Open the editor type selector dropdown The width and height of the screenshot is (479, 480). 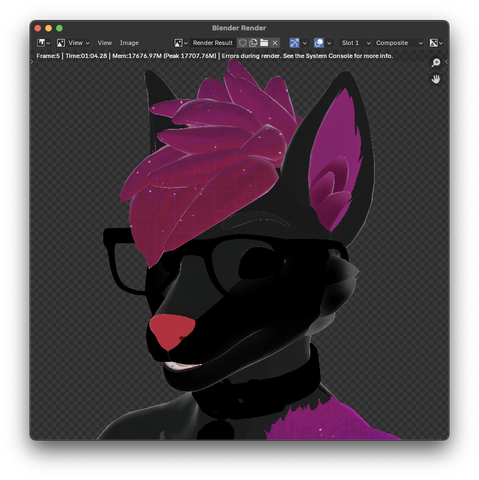[43, 43]
